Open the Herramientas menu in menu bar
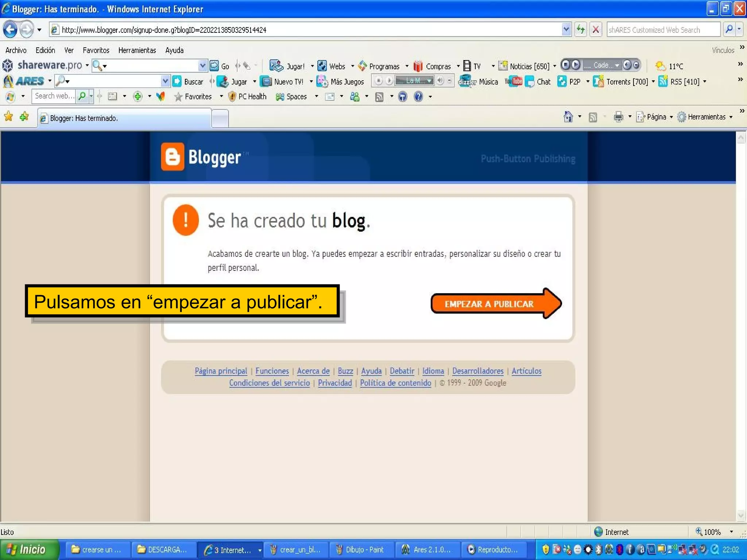Viewport: 747px width, 560px height. click(x=137, y=50)
